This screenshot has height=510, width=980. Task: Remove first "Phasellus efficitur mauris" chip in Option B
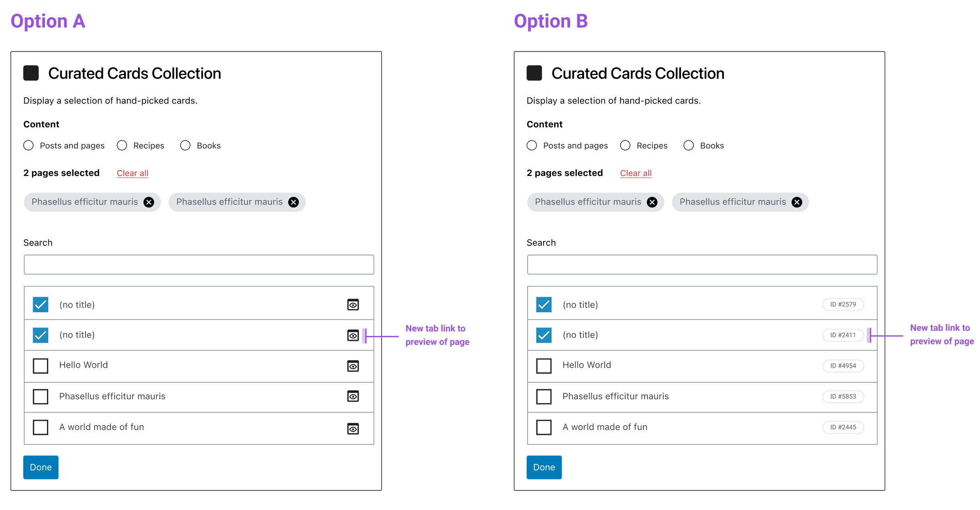coord(652,202)
